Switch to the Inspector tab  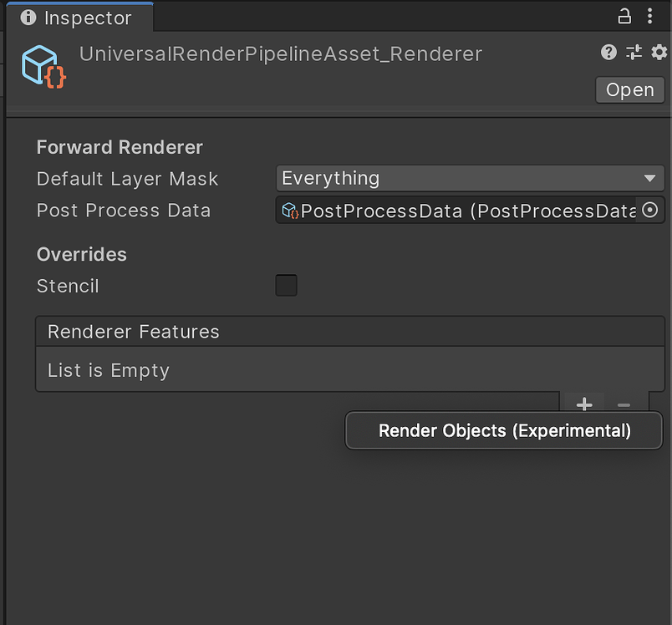[x=77, y=18]
